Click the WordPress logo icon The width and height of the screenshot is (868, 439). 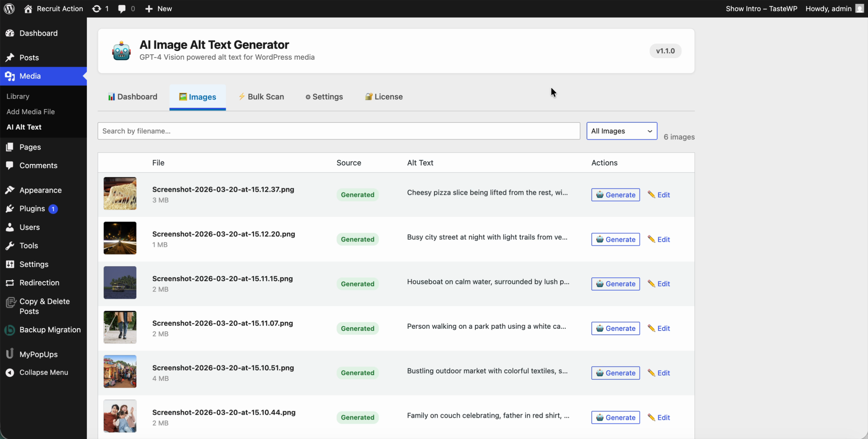coord(9,9)
